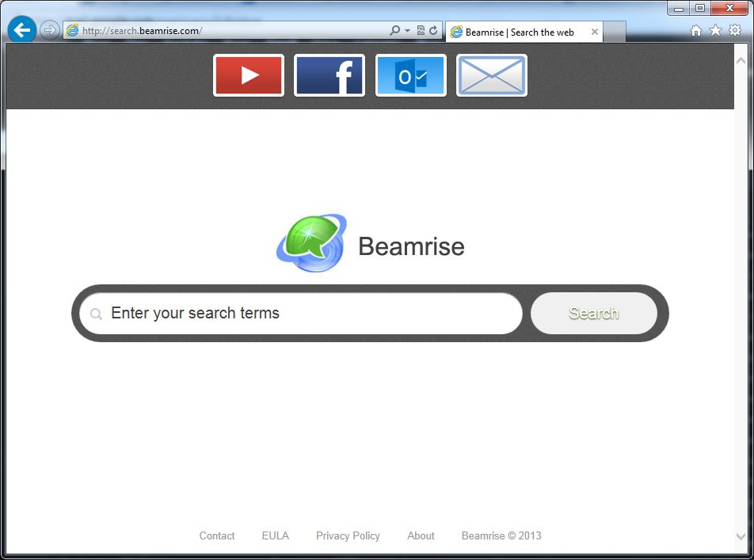This screenshot has width=754, height=560.
Task: Click the Enter your search terms field
Action: point(301,313)
